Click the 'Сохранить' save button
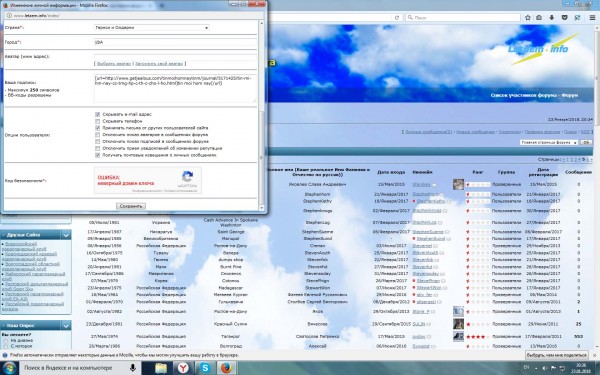Viewport: 600px width, 375px height. (x=131, y=206)
